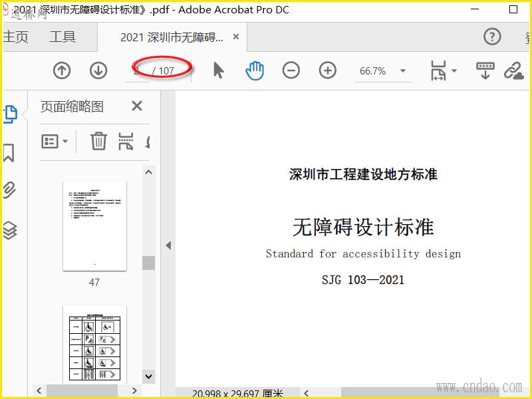
Task: Open the help question mark icon
Action: point(492,37)
